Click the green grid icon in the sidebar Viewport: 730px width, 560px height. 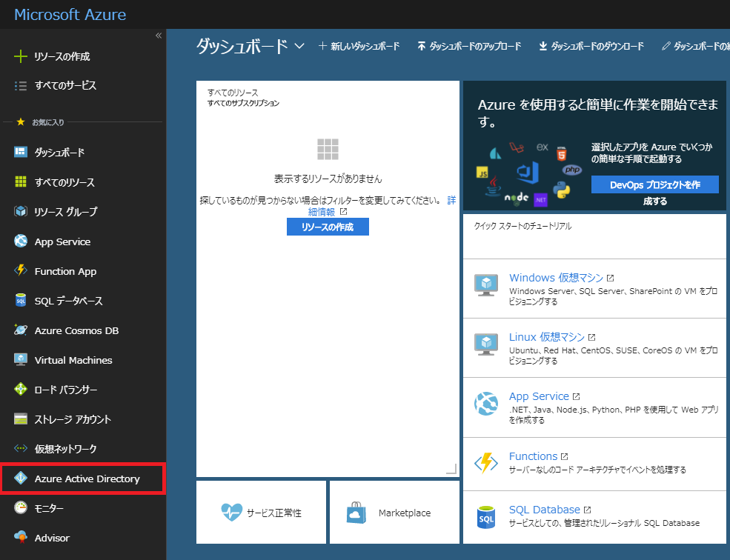21,181
